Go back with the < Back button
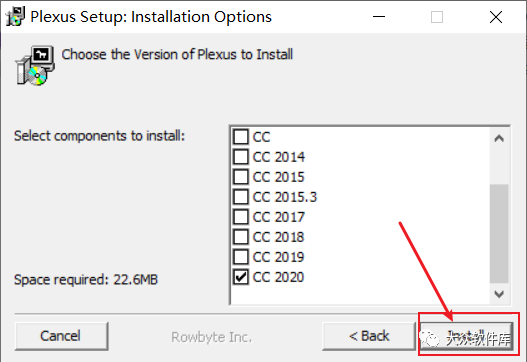Image resolution: width=527 pixels, height=362 pixels. [x=369, y=336]
